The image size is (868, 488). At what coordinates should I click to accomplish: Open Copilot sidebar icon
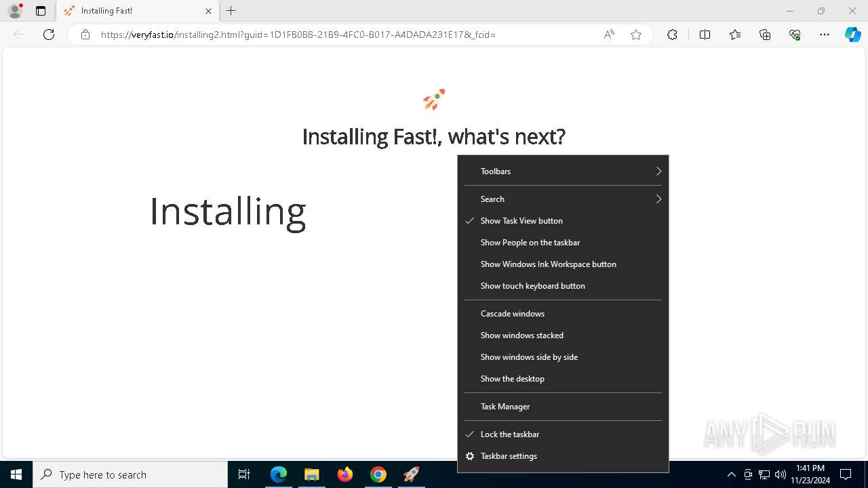853,35
